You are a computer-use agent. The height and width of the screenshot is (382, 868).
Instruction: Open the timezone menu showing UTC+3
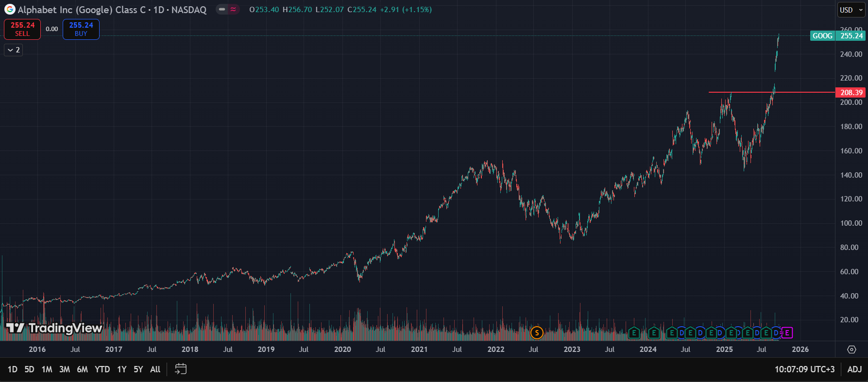click(x=804, y=369)
